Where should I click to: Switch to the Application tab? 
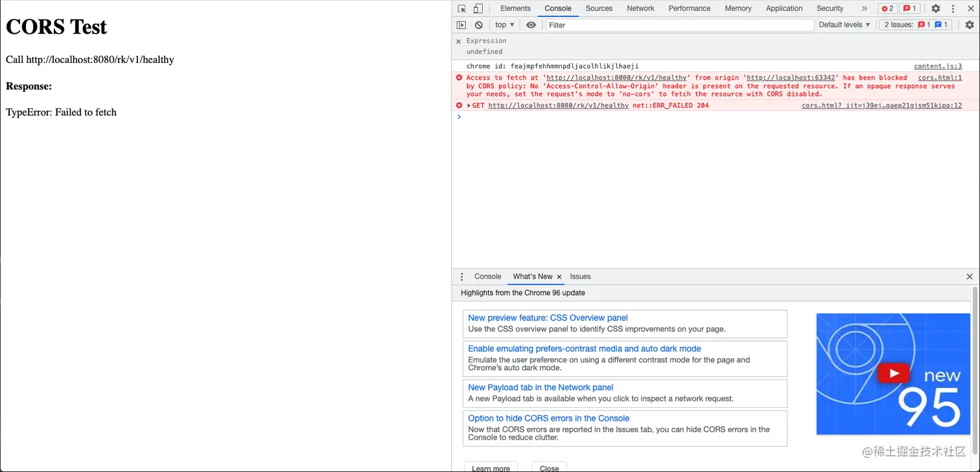[784, 8]
